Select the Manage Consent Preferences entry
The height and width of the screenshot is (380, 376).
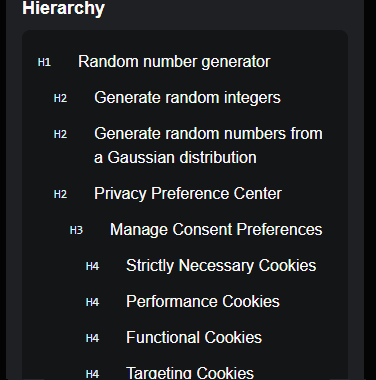click(x=216, y=230)
